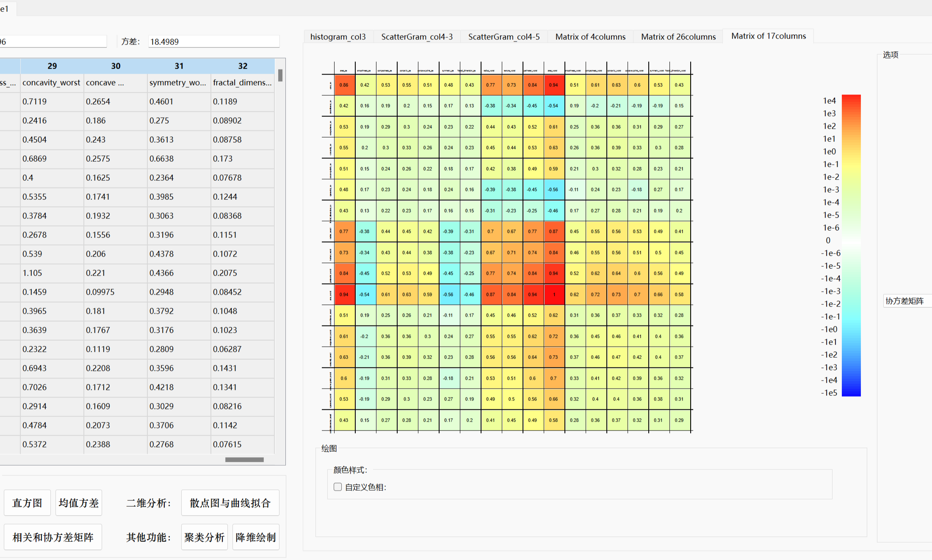This screenshot has height=560, width=932.
Task: Click the concavity_worst column header
Action: (x=51, y=83)
